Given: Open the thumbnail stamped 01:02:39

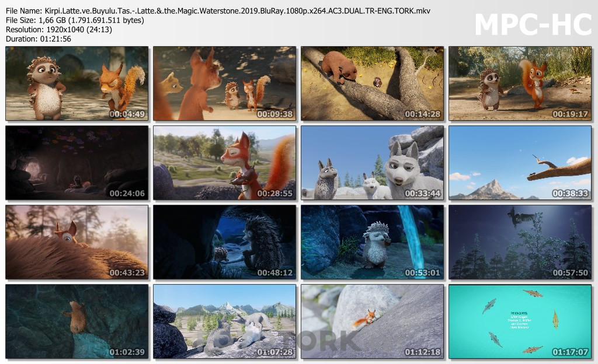Looking at the screenshot, I should pos(77,321).
